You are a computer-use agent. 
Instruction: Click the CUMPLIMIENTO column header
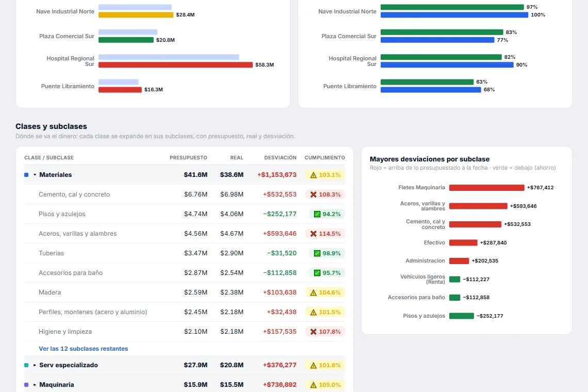tap(325, 157)
